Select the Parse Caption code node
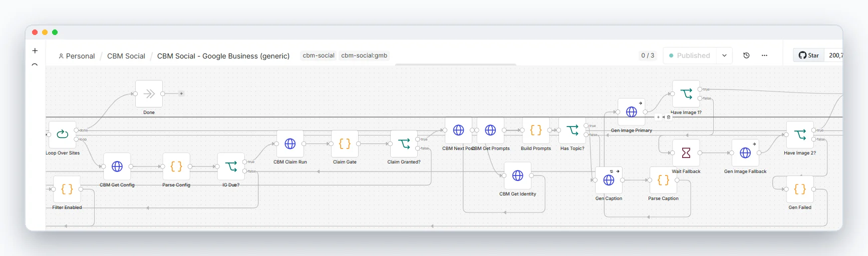Image resolution: width=868 pixels, height=256 pixels. [x=663, y=180]
